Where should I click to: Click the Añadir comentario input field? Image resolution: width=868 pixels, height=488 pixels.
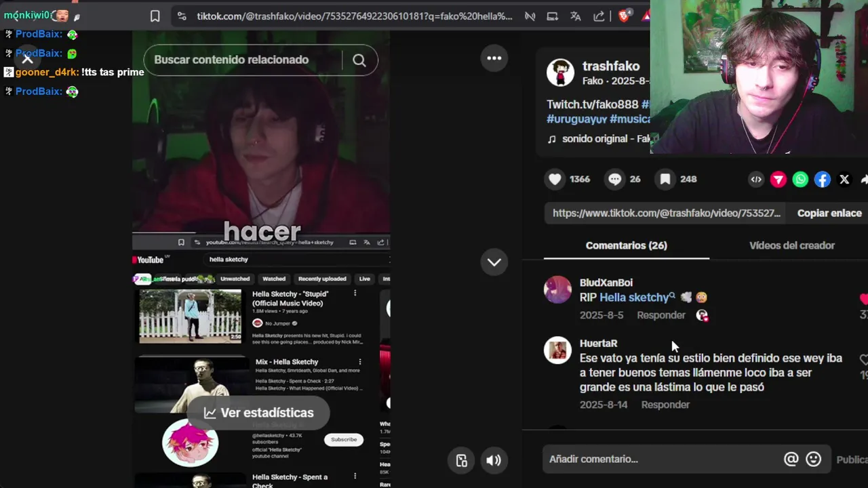[661, 459]
